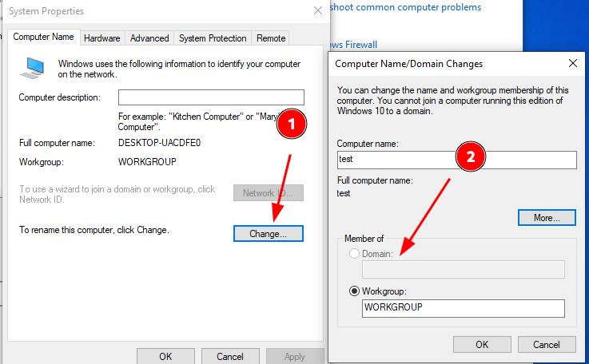
Task: Click the computer icon in System Properties
Action: 32,69
